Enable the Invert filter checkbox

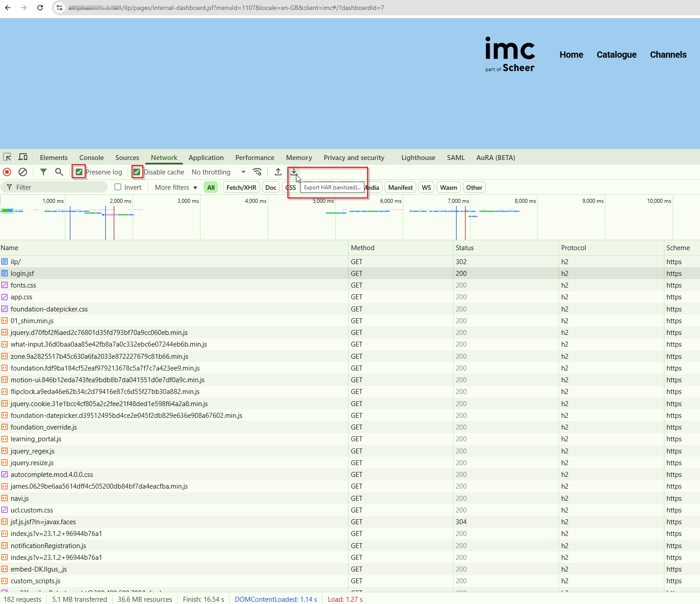[117, 187]
